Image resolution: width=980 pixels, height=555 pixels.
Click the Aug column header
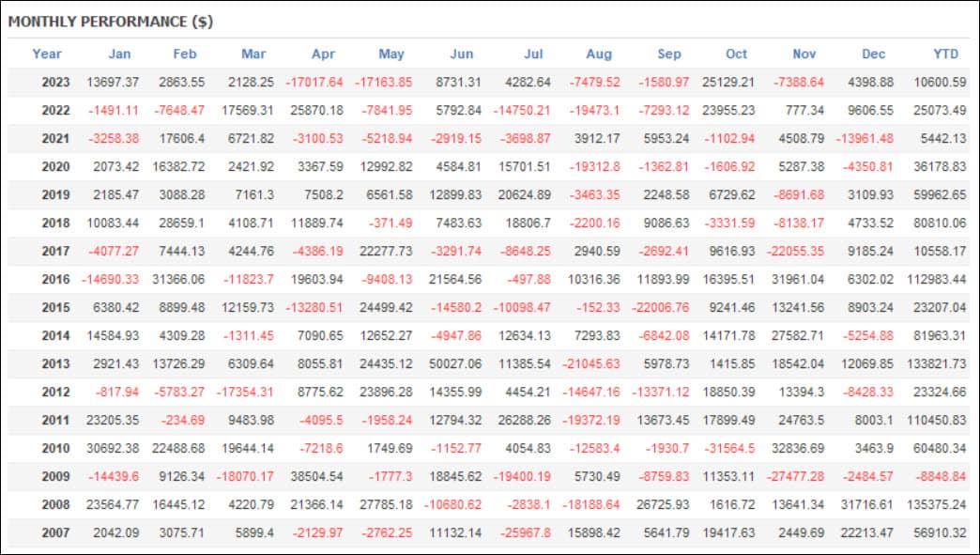coord(599,54)
